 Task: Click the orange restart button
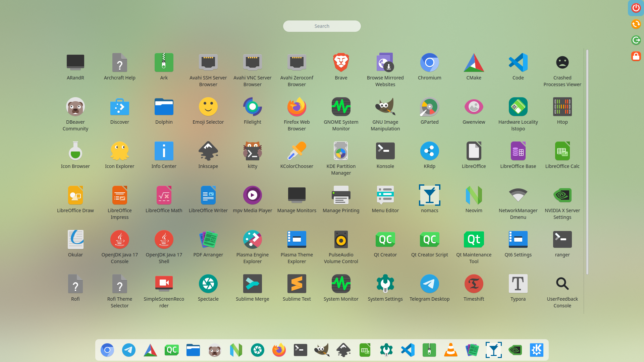click(x=636, y=24)
